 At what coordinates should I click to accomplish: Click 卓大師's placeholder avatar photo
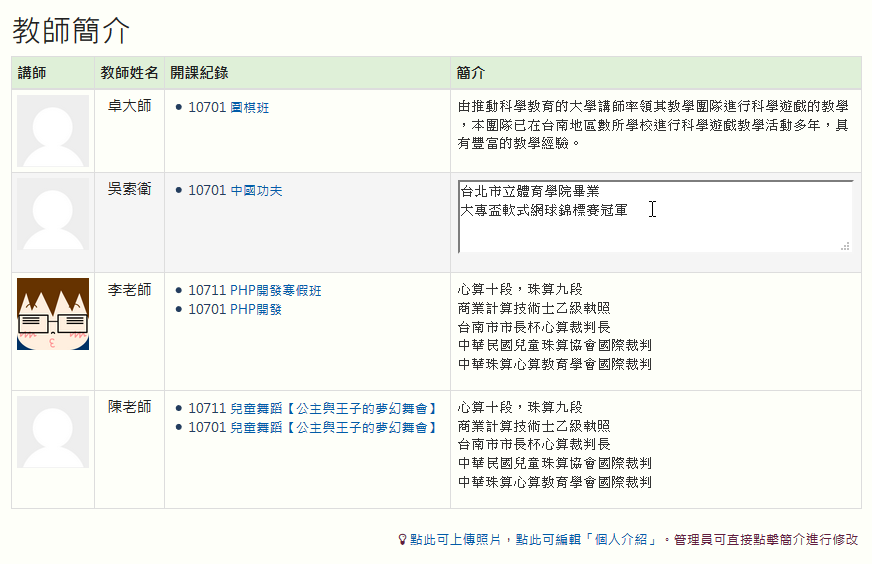pos(53,131)
